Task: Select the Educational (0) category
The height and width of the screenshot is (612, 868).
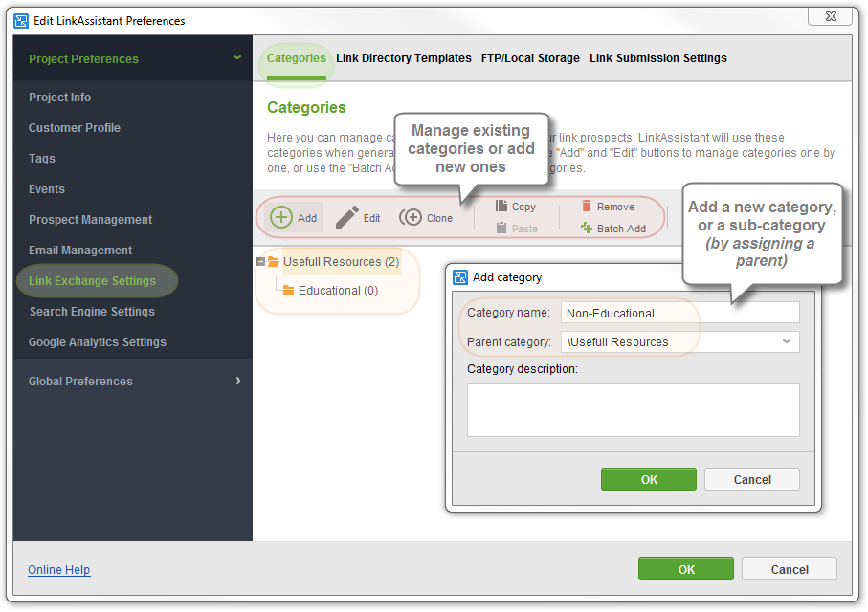Action: [x=338, y=291]
